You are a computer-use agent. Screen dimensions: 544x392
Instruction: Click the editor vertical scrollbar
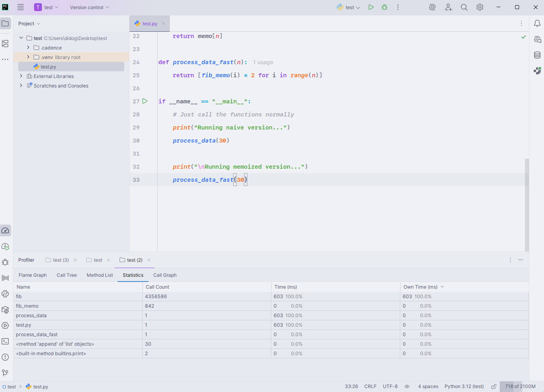[x=527, y=204]
